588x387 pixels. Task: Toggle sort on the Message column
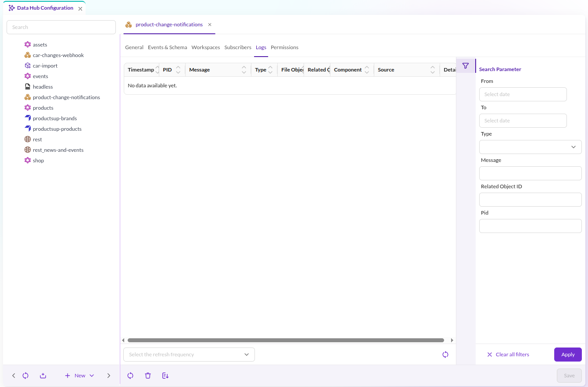244,70
